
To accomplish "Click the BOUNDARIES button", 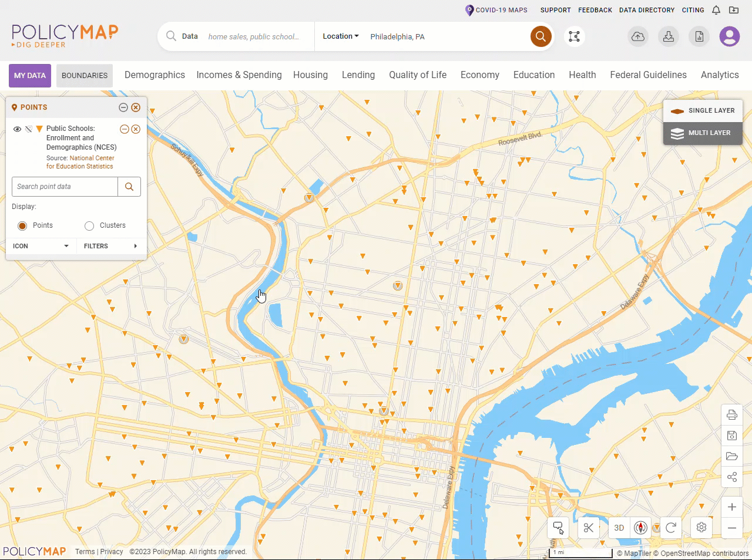I will coord(85,76).
